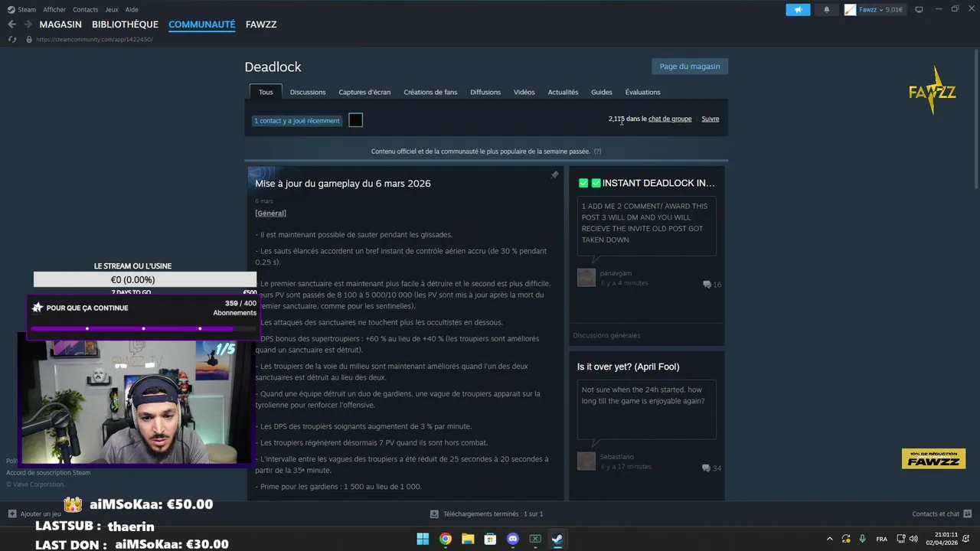Open File Explorer from the taskbar
This screenshot has width=980, height=551.
468,539
